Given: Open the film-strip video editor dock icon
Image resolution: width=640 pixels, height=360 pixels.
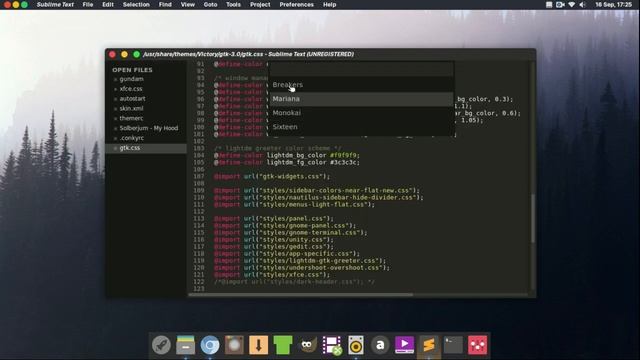Looking at the screenshot, I should (x=331, y=345).
